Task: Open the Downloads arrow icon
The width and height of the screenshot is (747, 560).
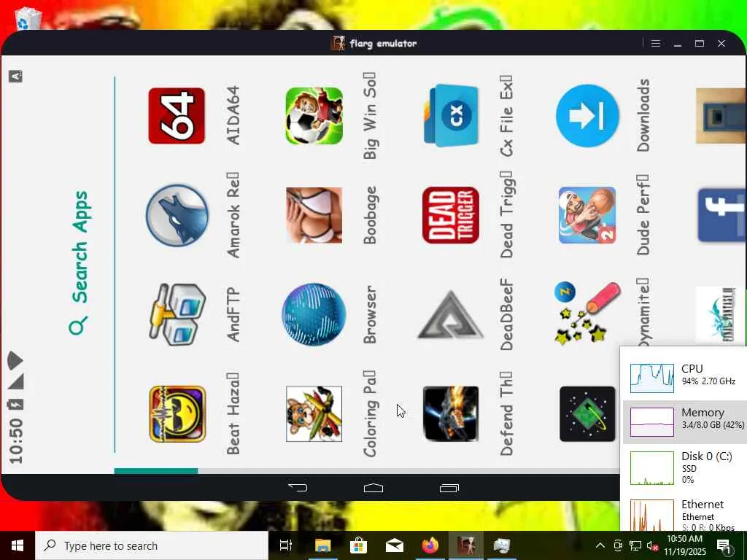Action: [x=587, y=116]
